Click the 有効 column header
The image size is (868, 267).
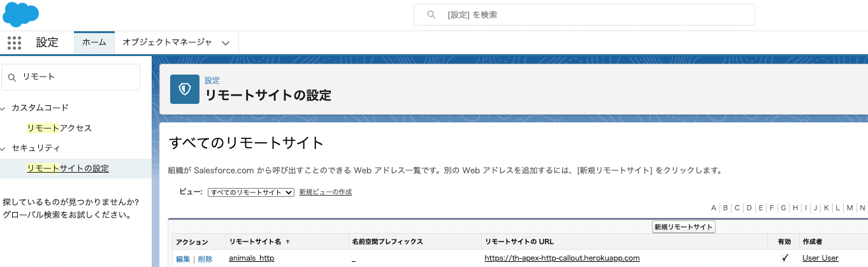click(785, 242)
